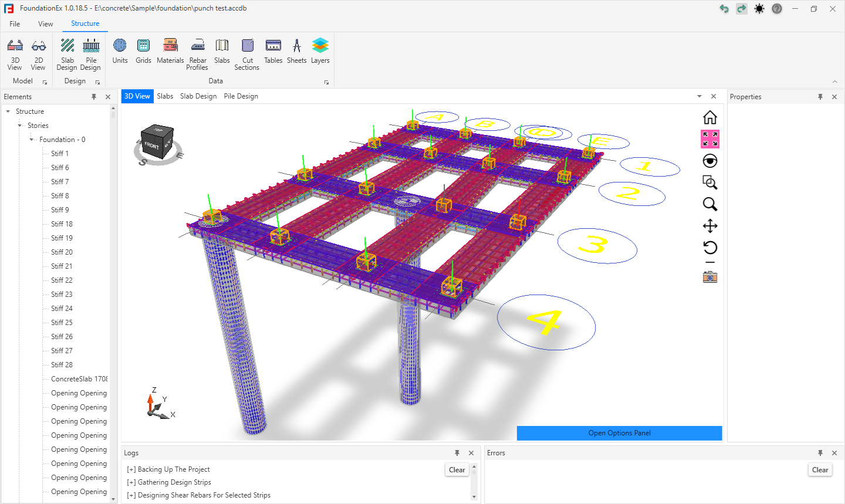845x504 pixels.
Task: Click the camera snapshot icon
Action: point(710,277)
